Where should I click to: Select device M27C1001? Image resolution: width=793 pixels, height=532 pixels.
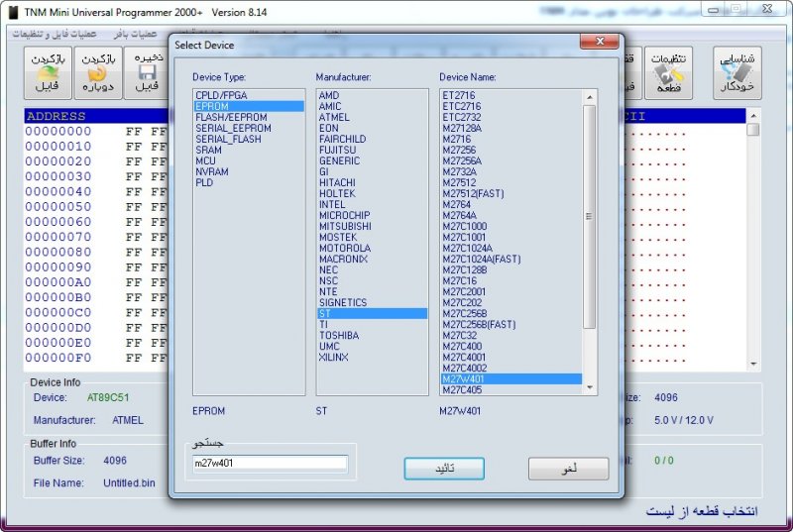tap(511, 238)
